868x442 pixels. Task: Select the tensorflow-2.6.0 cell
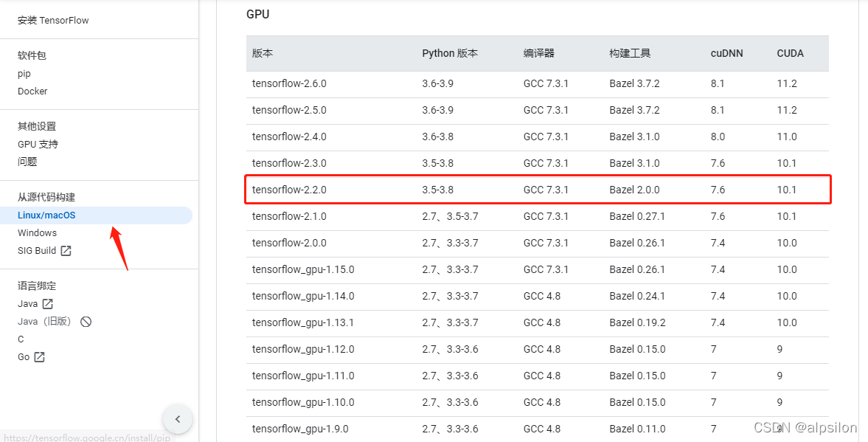pyautogui.click(x=289, y=83)
